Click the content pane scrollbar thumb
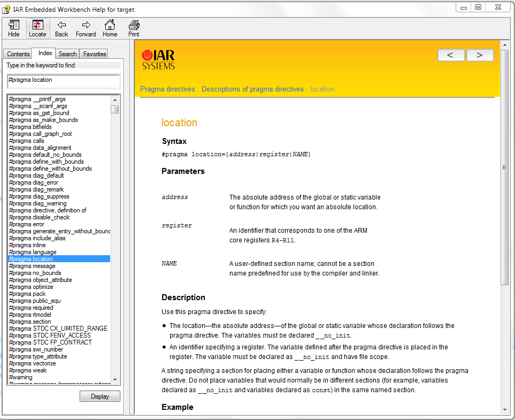 (505, 167)
